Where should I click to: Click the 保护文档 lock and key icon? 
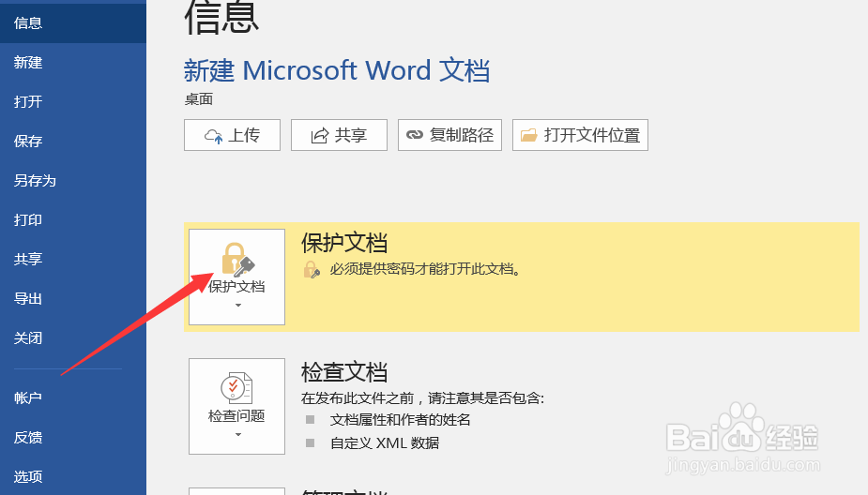pos(237,260)
